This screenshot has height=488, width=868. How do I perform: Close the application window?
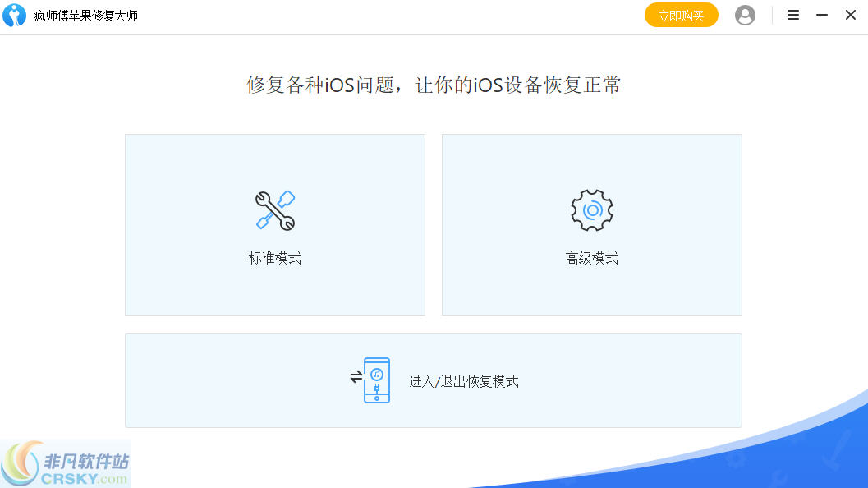pos(850,15)
